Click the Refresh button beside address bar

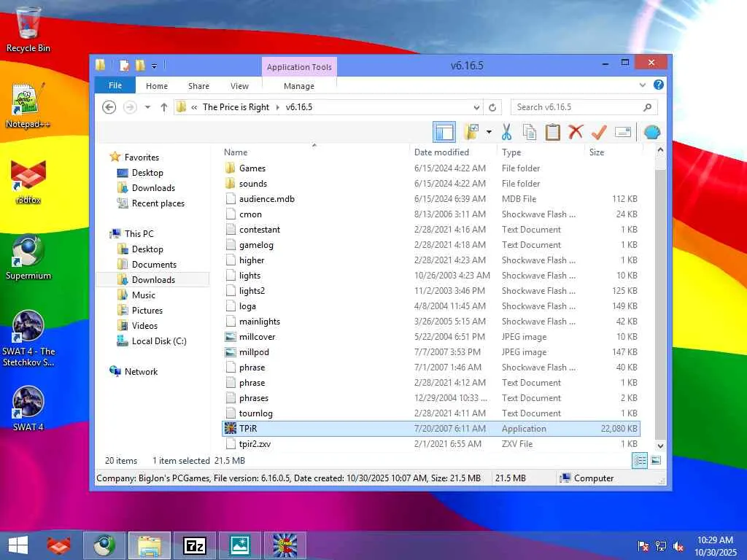pyautogui.click(x=492, y=107)
